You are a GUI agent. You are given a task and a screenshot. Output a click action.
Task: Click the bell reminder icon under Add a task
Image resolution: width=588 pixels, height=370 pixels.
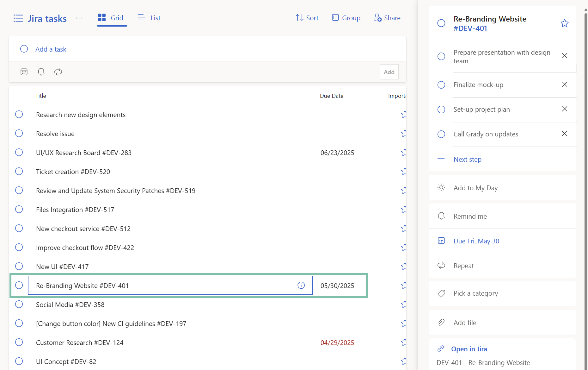tap(41, 72)
